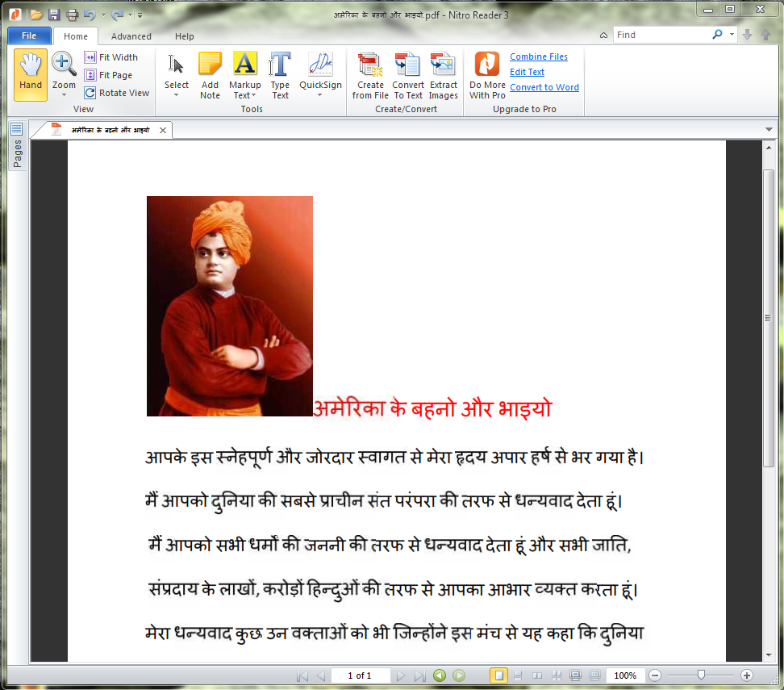Zoom in with the plus button

click(x=747, y=675)
